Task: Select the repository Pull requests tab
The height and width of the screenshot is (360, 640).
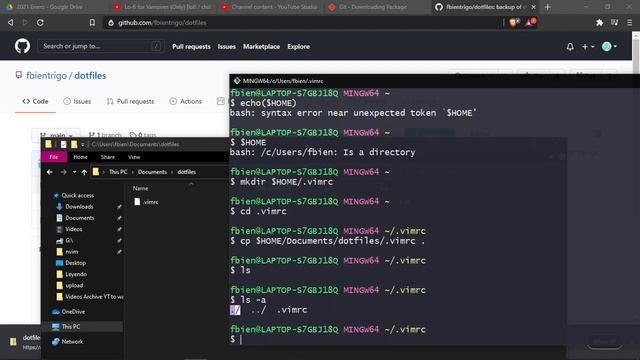Action: (130, 101)
